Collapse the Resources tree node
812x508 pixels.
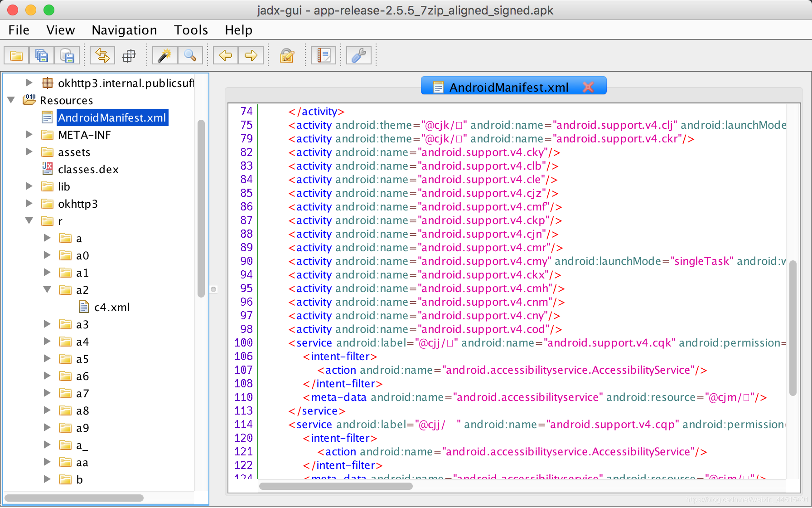[11, 100]
